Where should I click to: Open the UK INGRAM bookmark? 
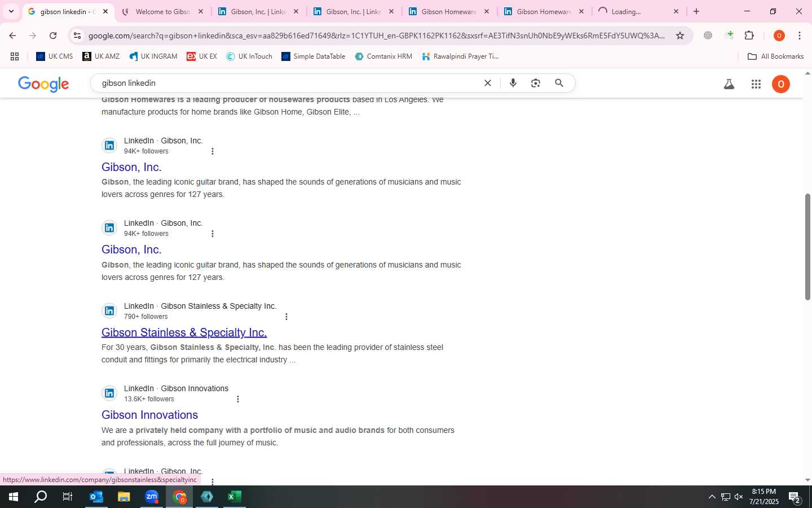coord(153,56)
